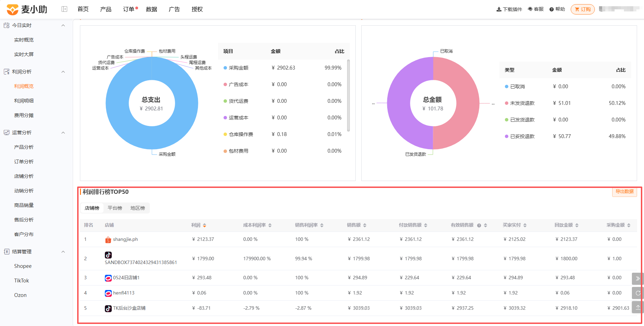Image resolution: width=644 pixels, height=326 pixels.
Task: Open customer service via the headset icon
Action: pyautogui.click(x=530, y=9)
